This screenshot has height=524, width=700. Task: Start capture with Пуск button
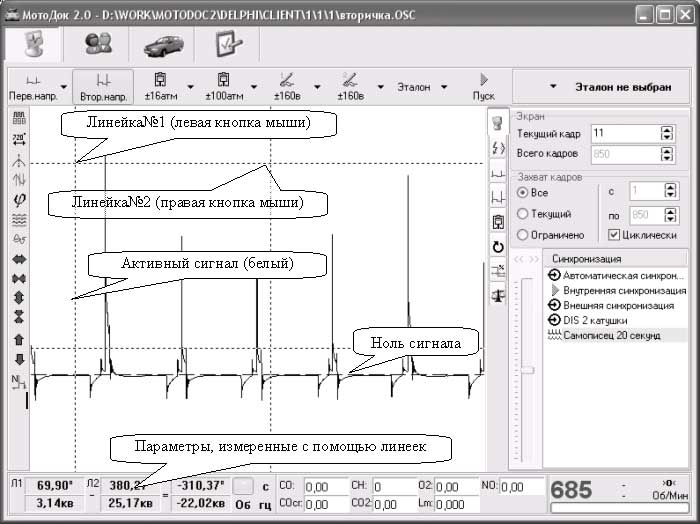tap(484, 87)
